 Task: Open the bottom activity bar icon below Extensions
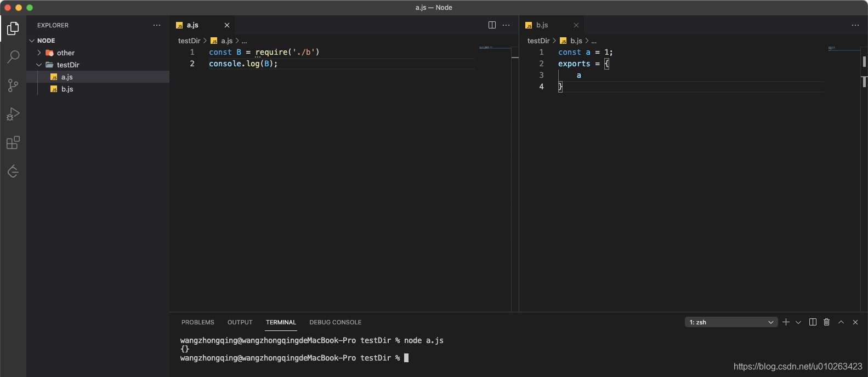[x=13, y=171]
